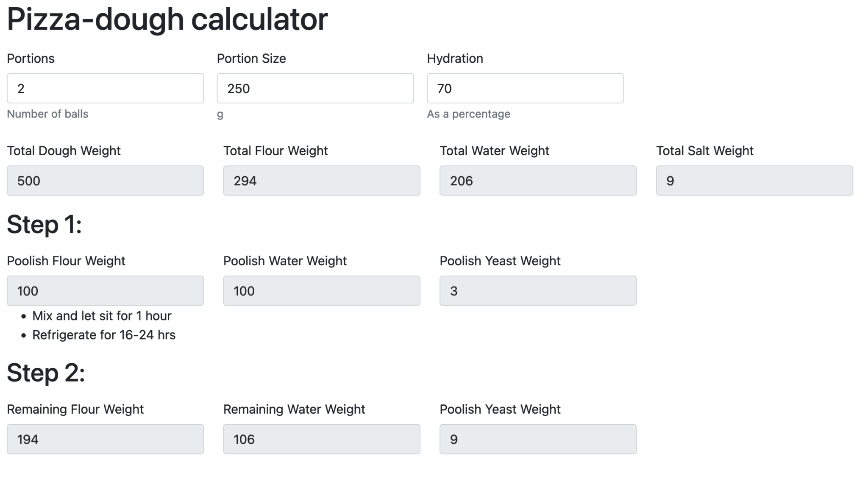Click the As a percentage helper text
This screenshot has width=868, height=490.
(x=468, y=114)
